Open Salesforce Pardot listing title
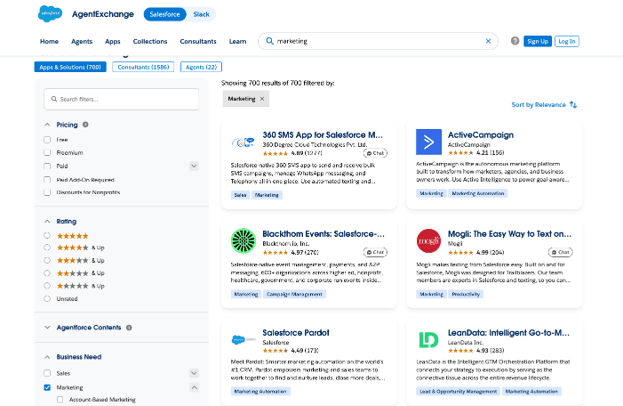Viewport: 623px width, 406px height. [296, 333]
